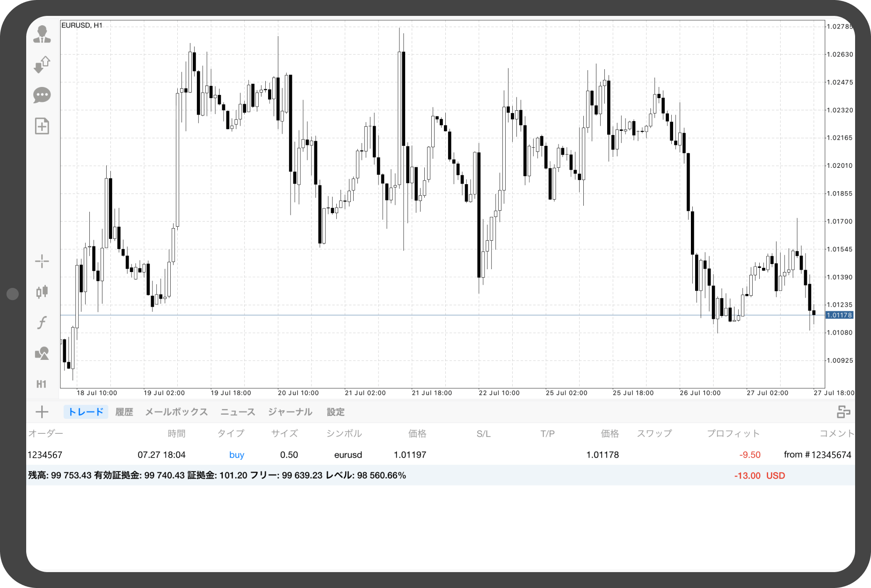871x588 pixels.
Task: Open the chat messages icon
Action: [42, 95]
